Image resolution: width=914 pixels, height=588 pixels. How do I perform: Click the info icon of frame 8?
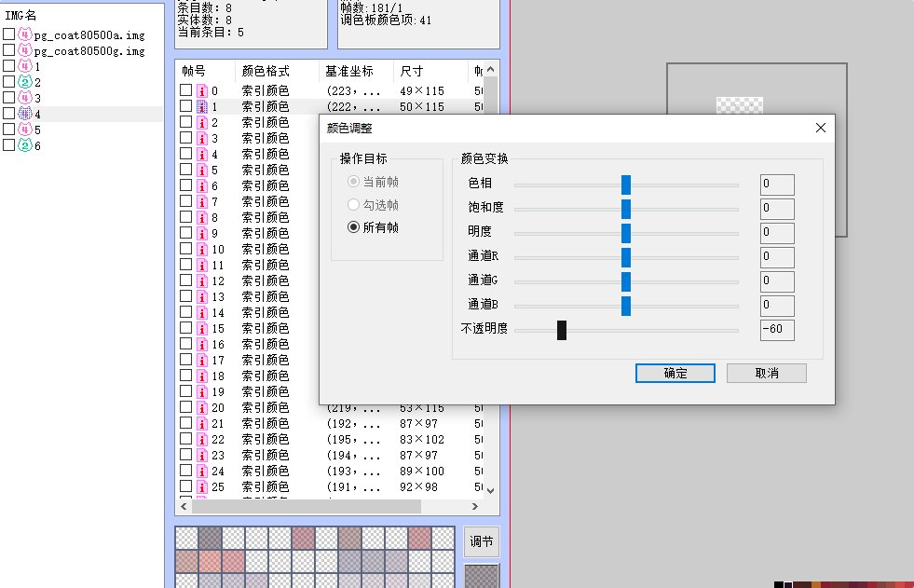[x=201, y=217]
